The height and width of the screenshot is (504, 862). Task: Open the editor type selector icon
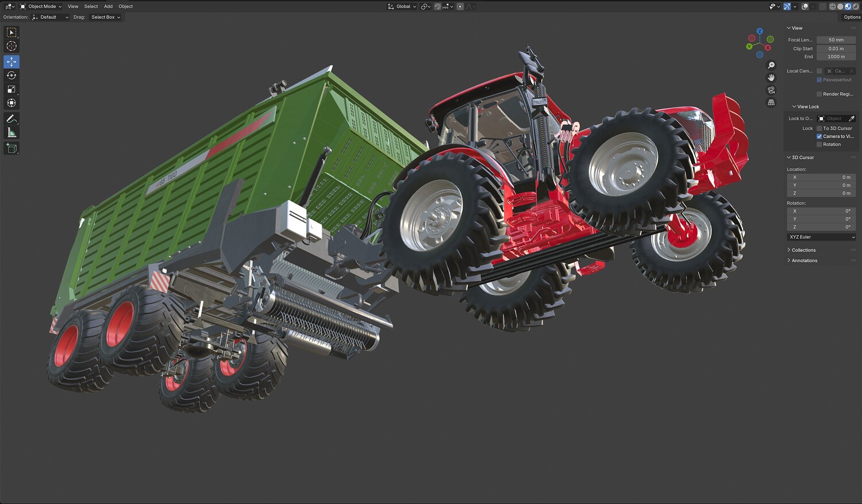[10, 6]
